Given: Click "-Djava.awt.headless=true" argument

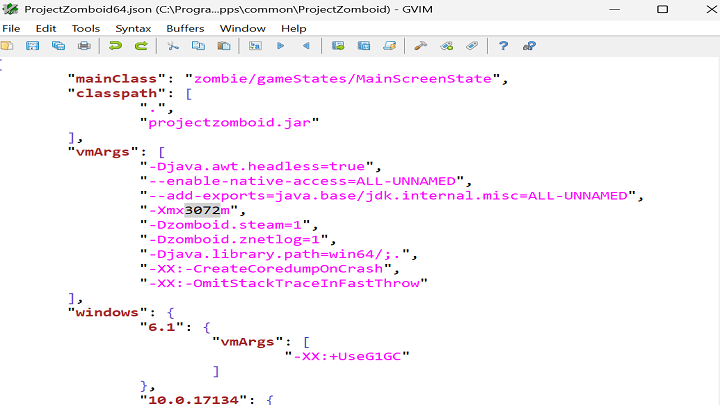Looking at the screenshot, I should click(257, 166).
